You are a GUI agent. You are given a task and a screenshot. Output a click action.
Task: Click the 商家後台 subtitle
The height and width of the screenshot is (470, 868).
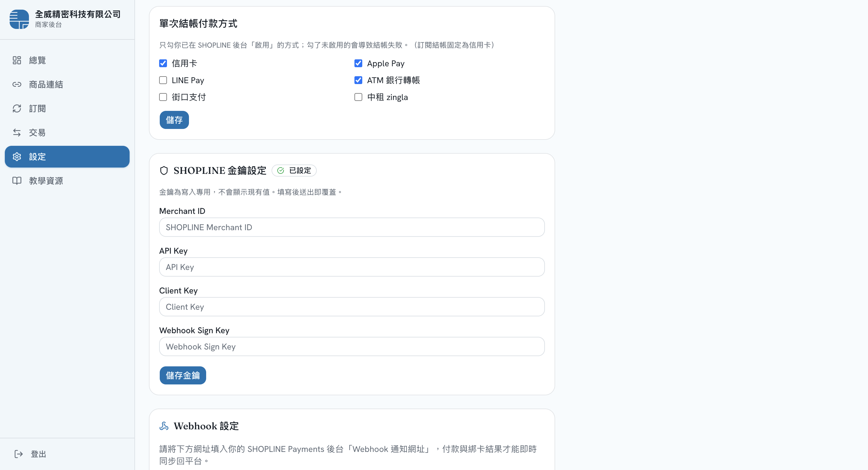[x=49, y=25]
